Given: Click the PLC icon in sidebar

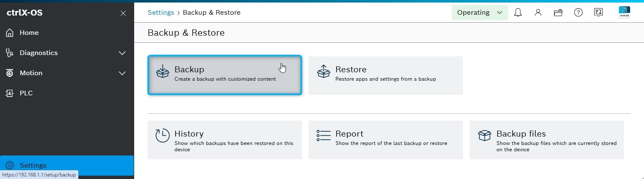Looking at the screenshot, I should (10, 93).
